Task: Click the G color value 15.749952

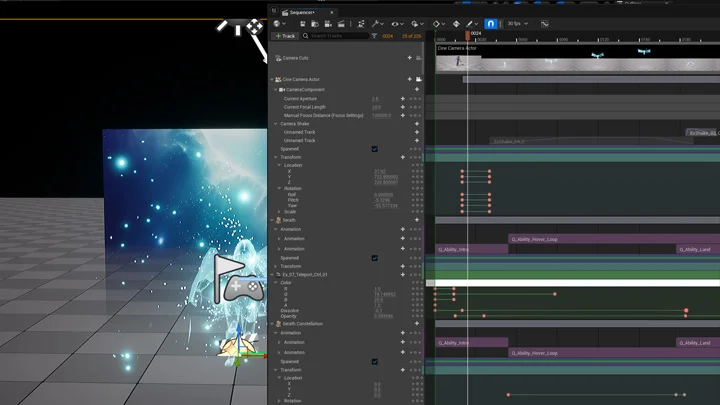Action: point(385,294)
